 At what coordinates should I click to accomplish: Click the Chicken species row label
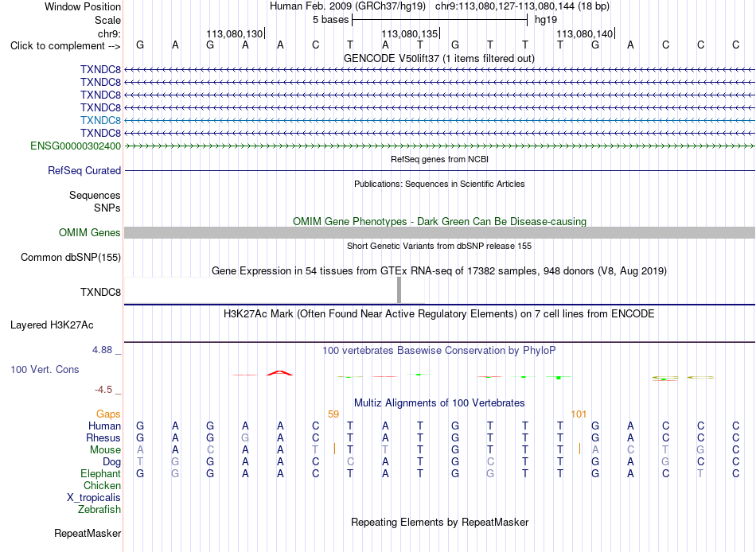coord(102,485)
